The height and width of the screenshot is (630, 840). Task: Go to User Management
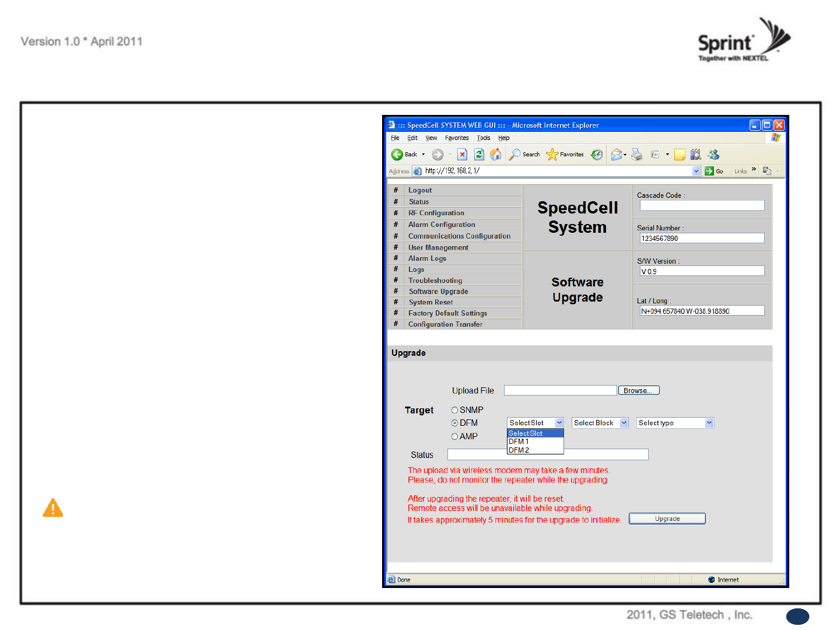[x=438, y=247]
